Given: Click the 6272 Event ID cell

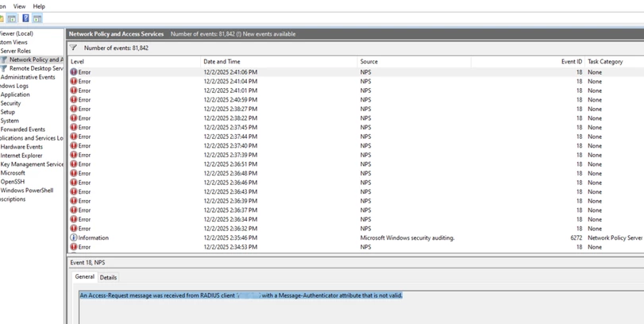Looking at the screenshot, I should click(x=577, y=237).
